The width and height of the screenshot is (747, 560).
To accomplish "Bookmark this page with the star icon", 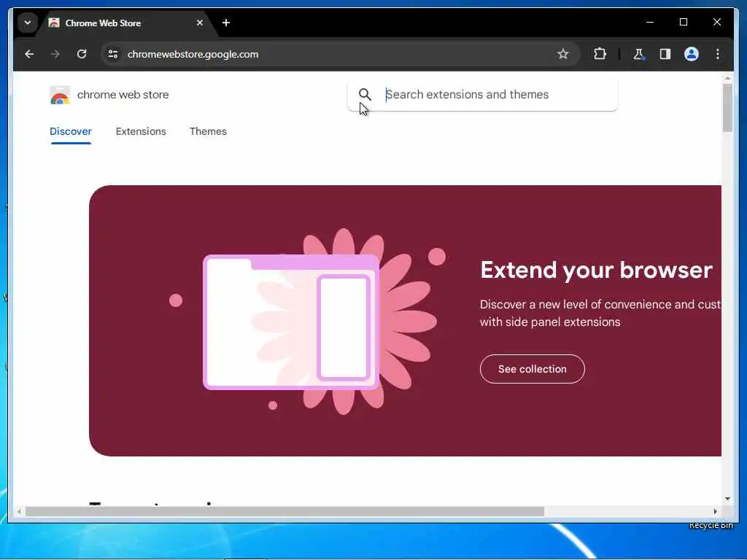I will click(562, 54).
